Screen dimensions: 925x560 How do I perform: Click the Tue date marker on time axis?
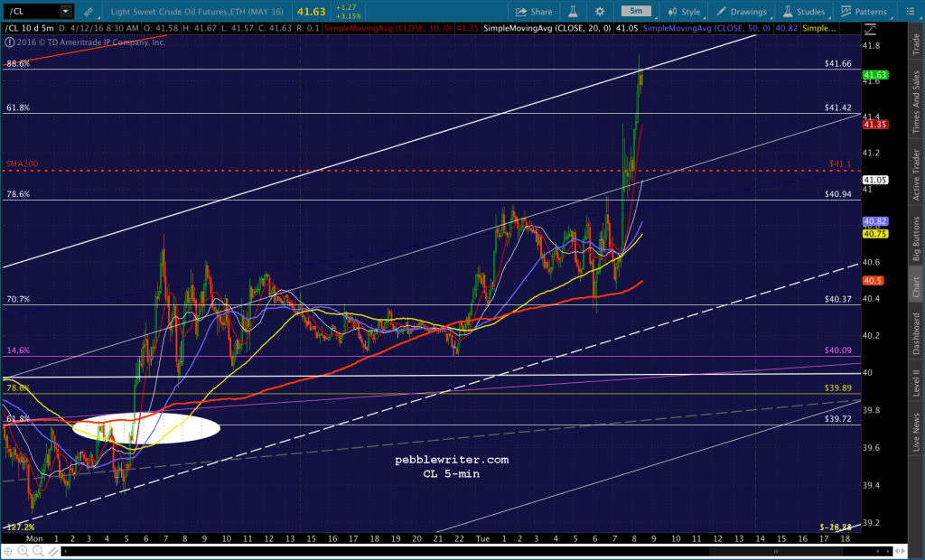482,538
